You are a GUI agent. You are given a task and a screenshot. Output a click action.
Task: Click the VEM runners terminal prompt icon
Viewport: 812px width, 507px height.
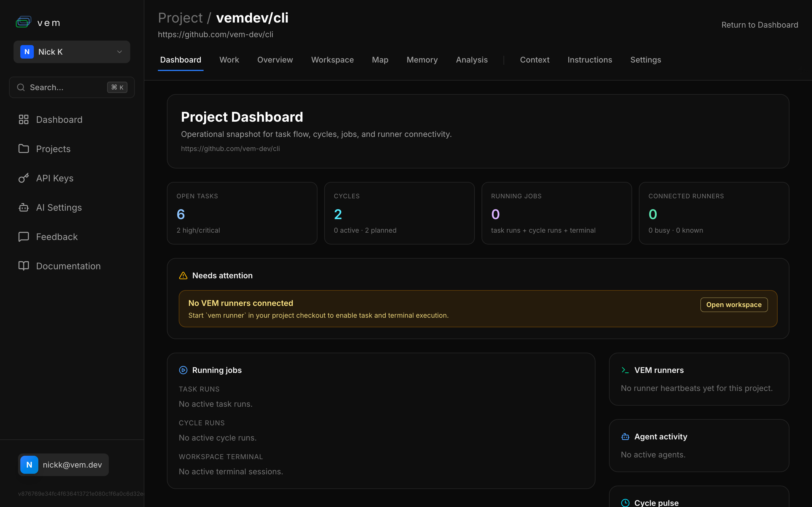[625, 370]
